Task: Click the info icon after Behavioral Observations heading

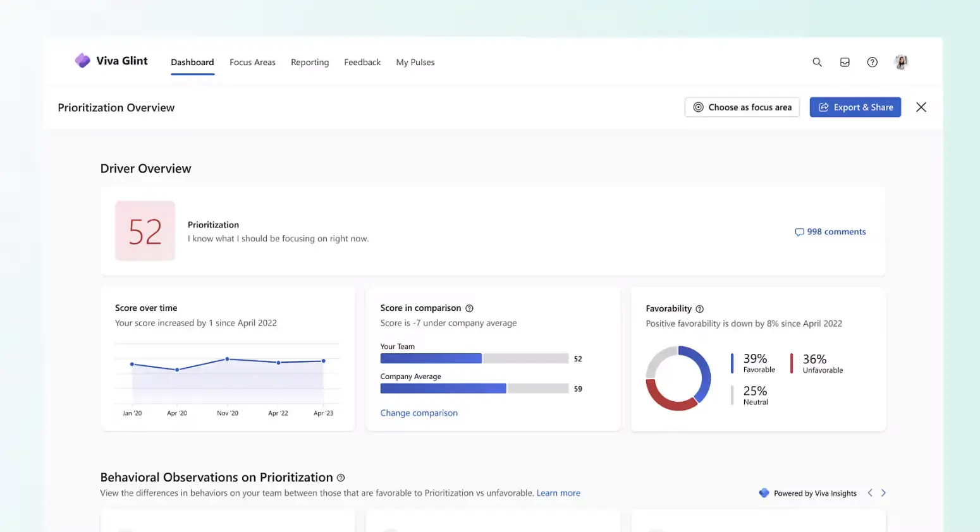Action: pos(341,478)
